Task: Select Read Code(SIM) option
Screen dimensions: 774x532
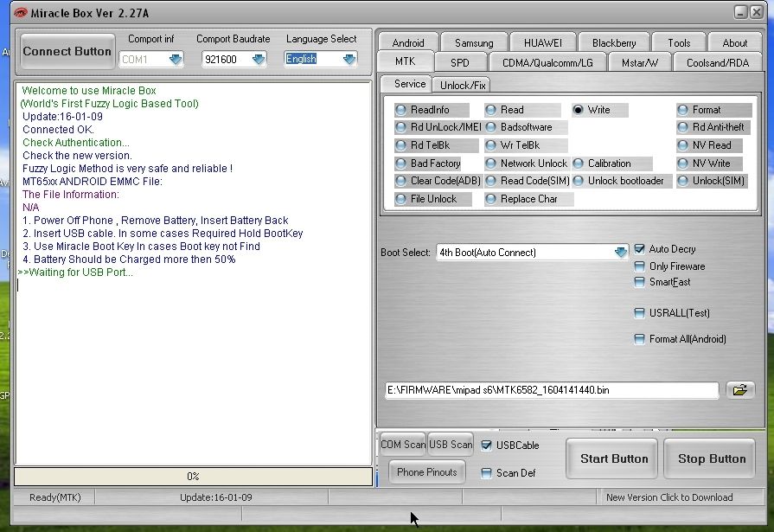Action: (528, 181)
